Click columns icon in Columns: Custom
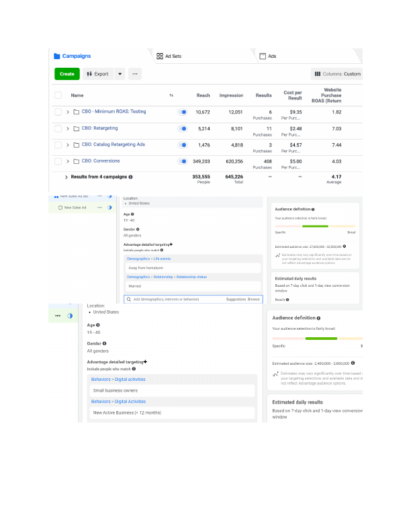Viewport: 411px width, 532px height. 318,74
